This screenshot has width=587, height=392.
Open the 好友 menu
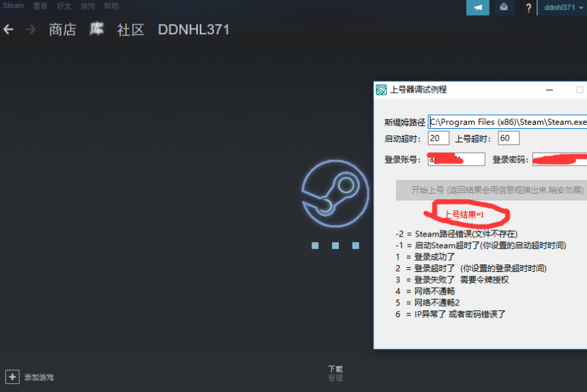coord(63,6)
